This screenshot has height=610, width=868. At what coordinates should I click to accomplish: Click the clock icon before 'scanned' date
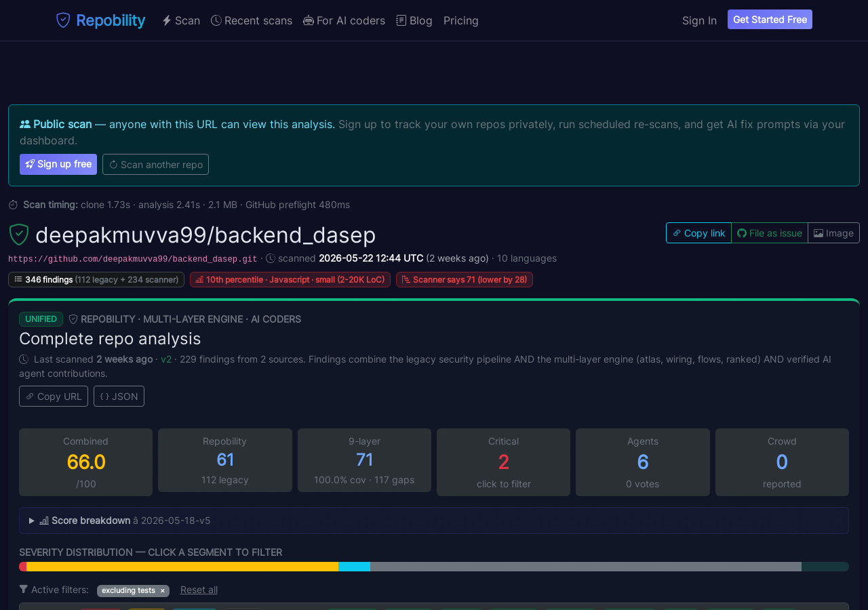click(271, 258)
